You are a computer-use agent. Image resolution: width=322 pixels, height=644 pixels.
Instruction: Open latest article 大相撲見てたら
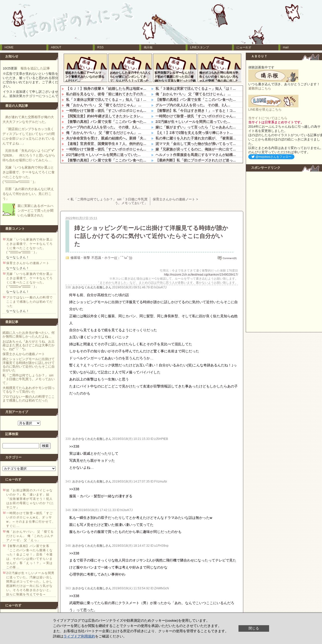click(29, 390)
